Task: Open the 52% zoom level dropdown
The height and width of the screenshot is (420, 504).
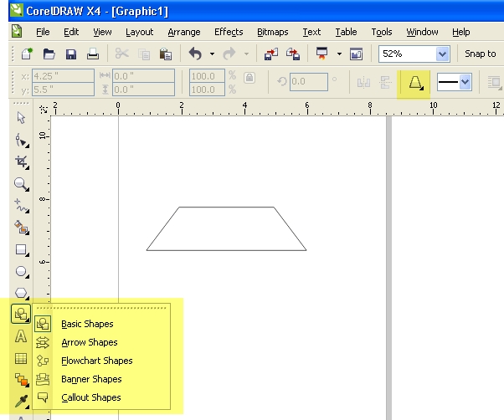Action: (x=442, y=54)
